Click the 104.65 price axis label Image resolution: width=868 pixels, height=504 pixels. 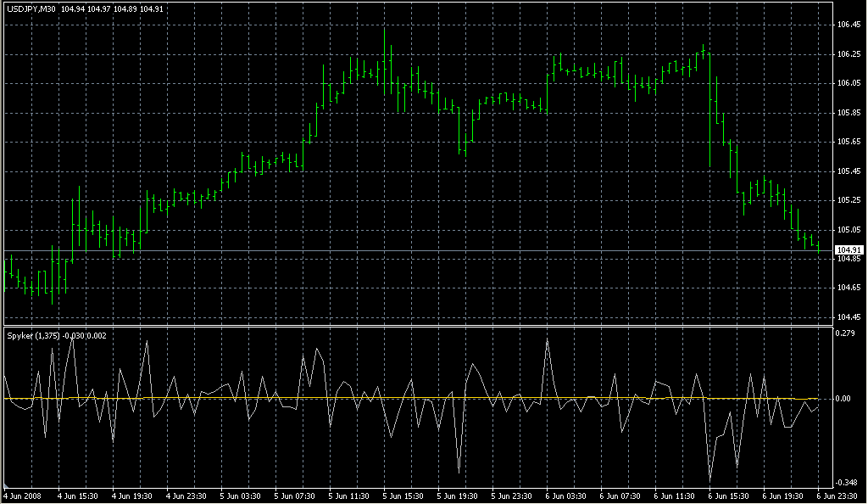click(x=849, y=288)
